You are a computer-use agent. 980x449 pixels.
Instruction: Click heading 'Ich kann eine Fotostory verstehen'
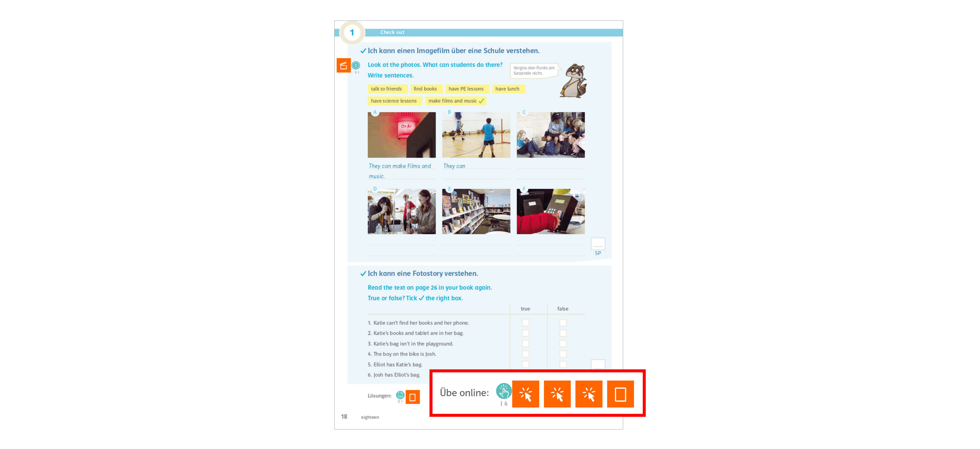tap(423, 274)
